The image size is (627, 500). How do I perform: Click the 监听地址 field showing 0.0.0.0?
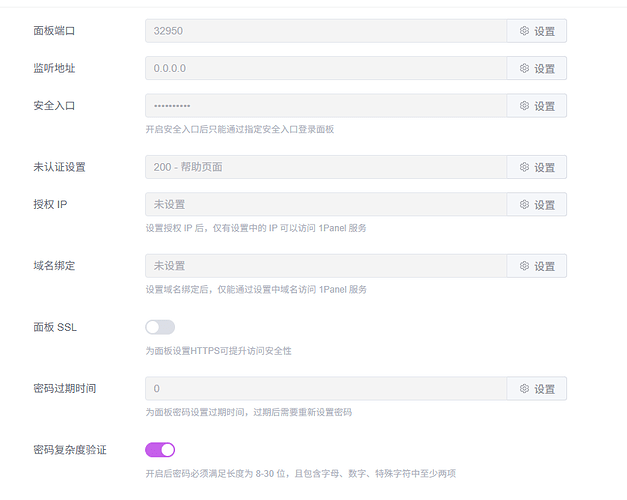coord(326,68)
